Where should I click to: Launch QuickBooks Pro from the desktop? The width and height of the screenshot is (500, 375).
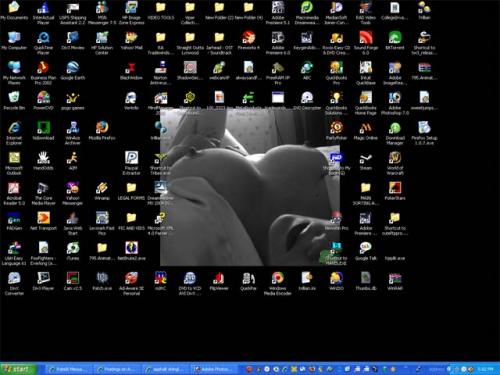tap(336, 73)
